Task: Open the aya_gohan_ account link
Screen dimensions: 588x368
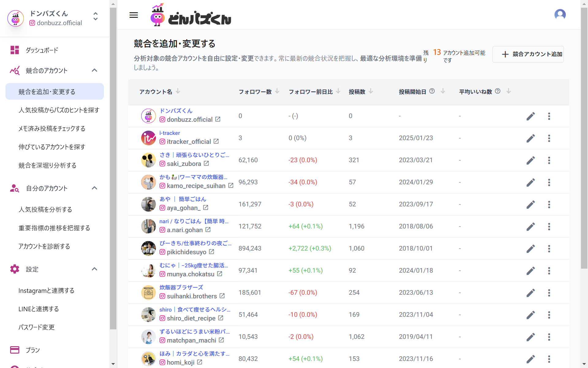Action: click(183, 208)
